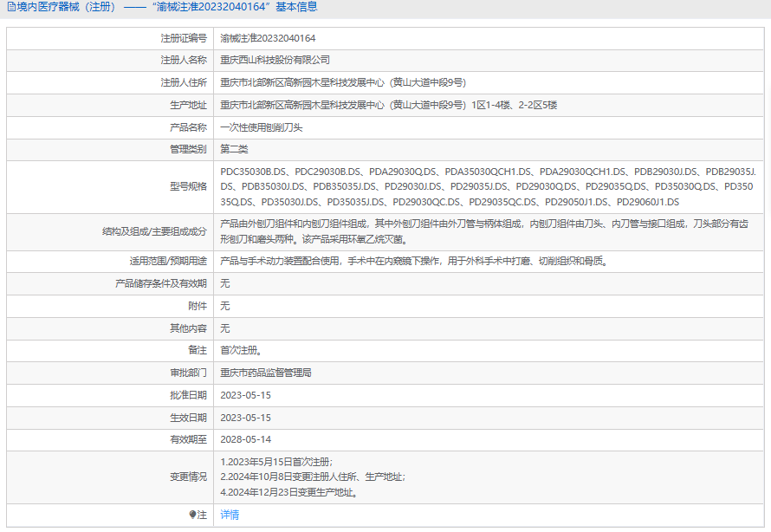Click the 有效期至 label

click(188, 439)
